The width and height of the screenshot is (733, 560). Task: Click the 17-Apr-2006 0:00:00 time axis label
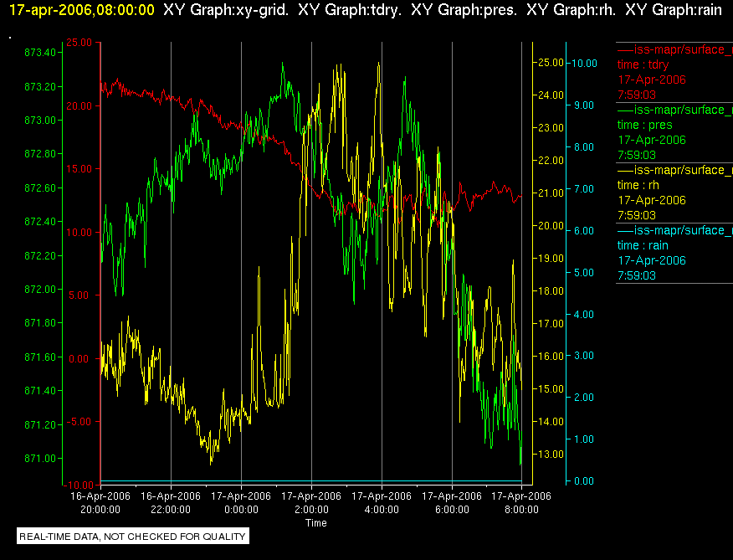click(x=241, y=502)
